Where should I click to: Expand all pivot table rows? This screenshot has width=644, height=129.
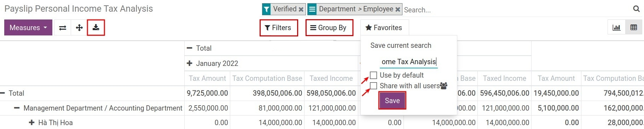coord(79,28)
